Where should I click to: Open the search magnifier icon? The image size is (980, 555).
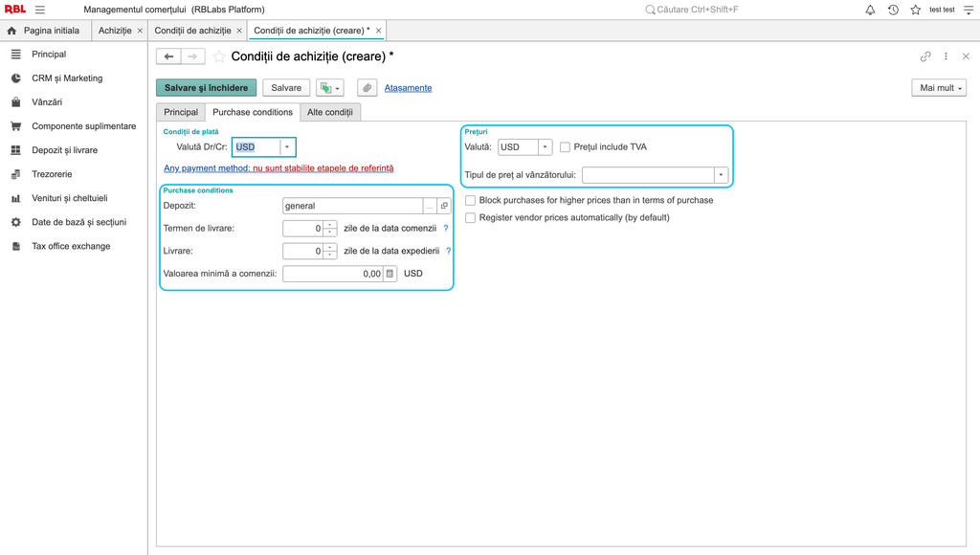click(650, 10)
